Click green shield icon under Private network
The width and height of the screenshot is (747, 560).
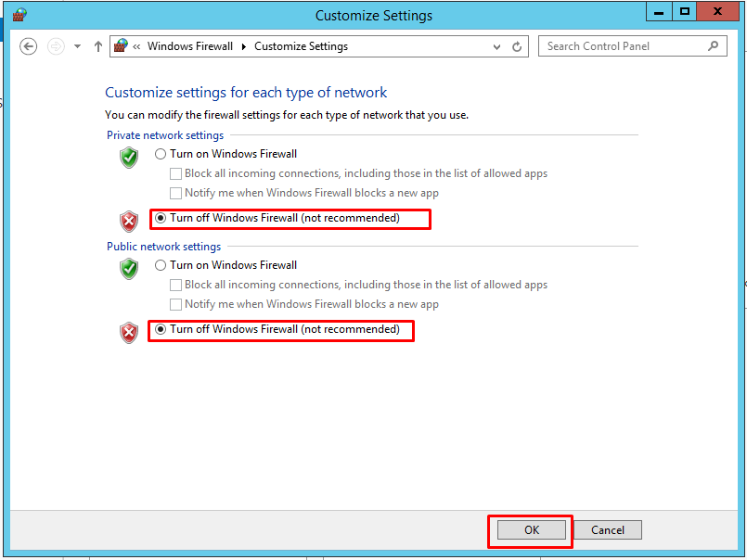click(129, 158)
